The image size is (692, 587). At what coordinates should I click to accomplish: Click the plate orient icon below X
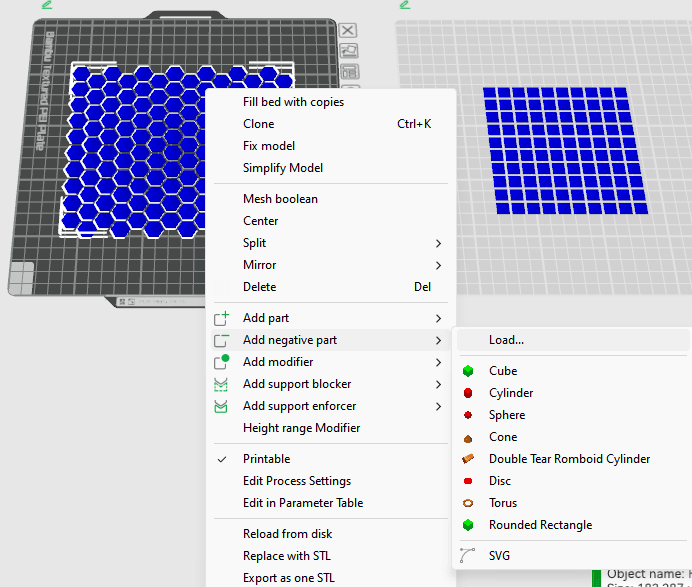coord(349,51)
